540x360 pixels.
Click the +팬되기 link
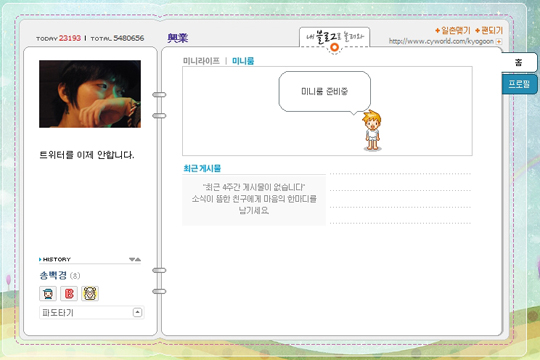pos(489,31)
